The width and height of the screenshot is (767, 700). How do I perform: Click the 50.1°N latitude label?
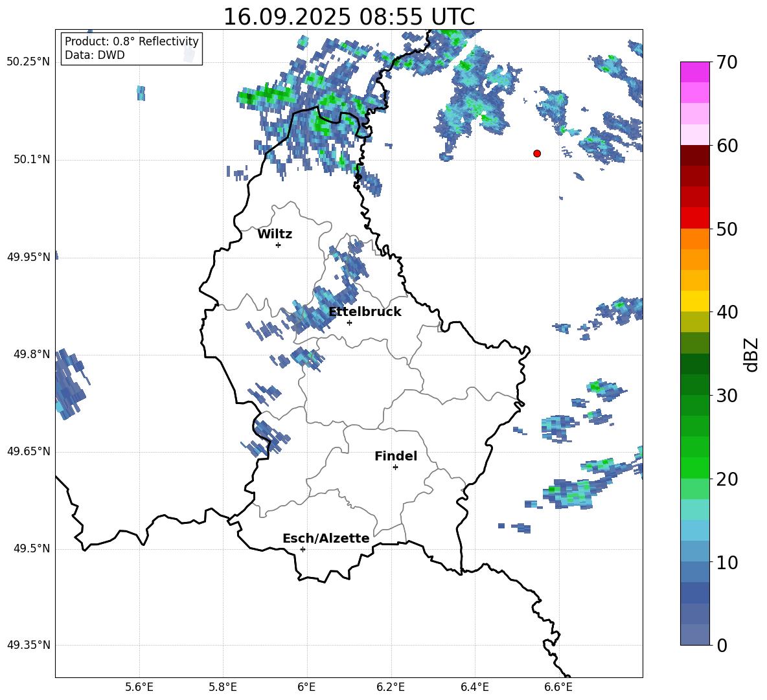click(31, 159)
